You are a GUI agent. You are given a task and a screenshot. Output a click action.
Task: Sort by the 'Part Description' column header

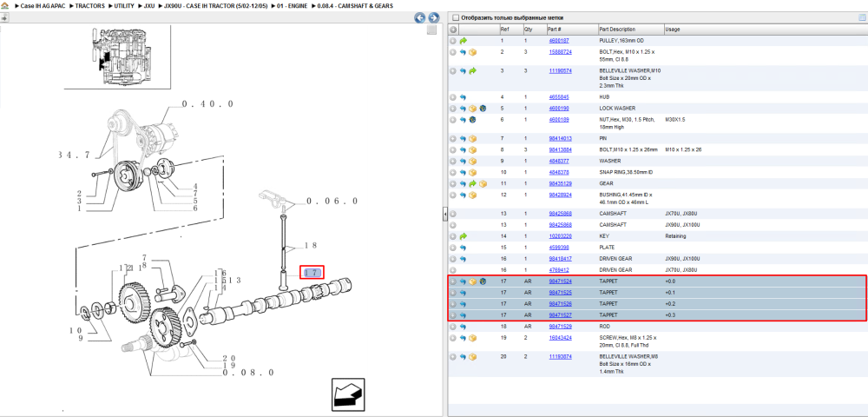(x=617, y=30)
